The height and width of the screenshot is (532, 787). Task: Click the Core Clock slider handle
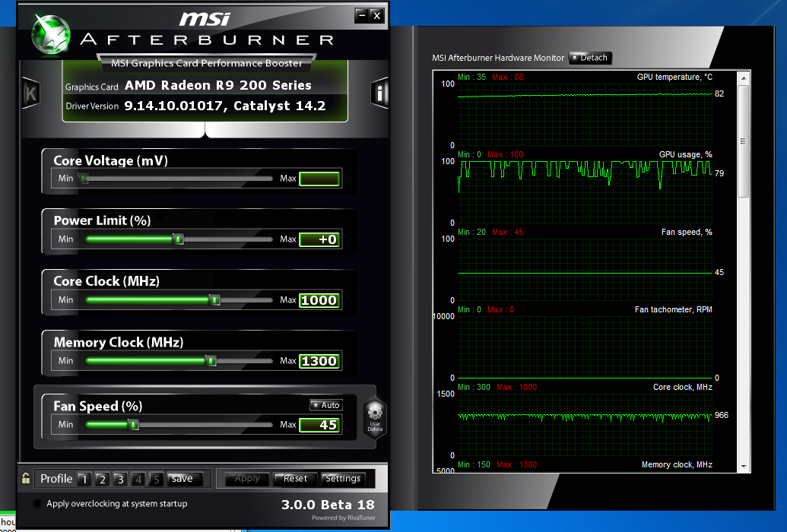click(x=215, y=300)
